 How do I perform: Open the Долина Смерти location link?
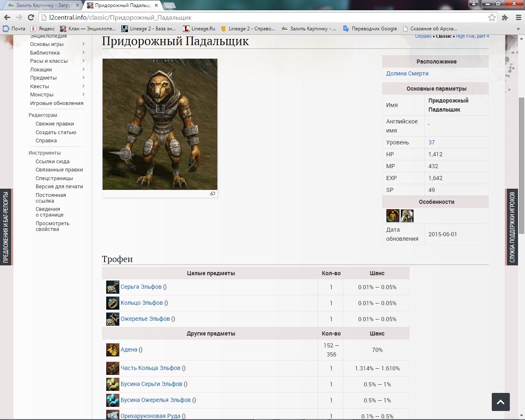tap(407, 73)
